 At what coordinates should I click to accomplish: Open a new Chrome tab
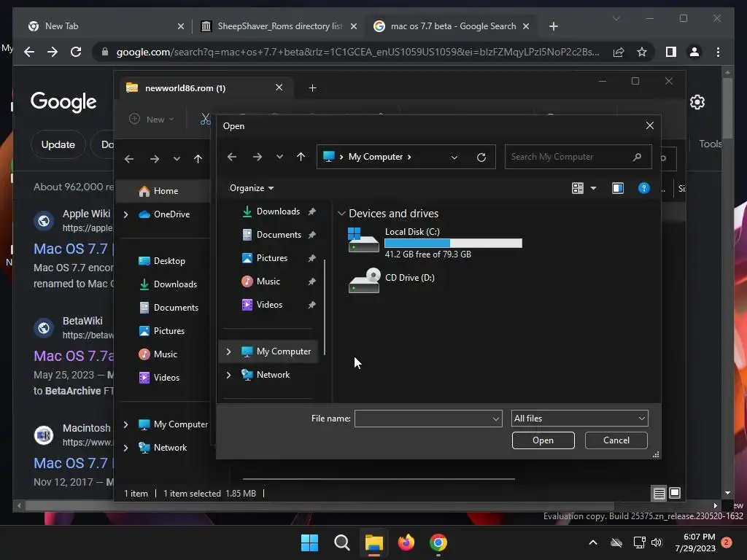[553, 26]
